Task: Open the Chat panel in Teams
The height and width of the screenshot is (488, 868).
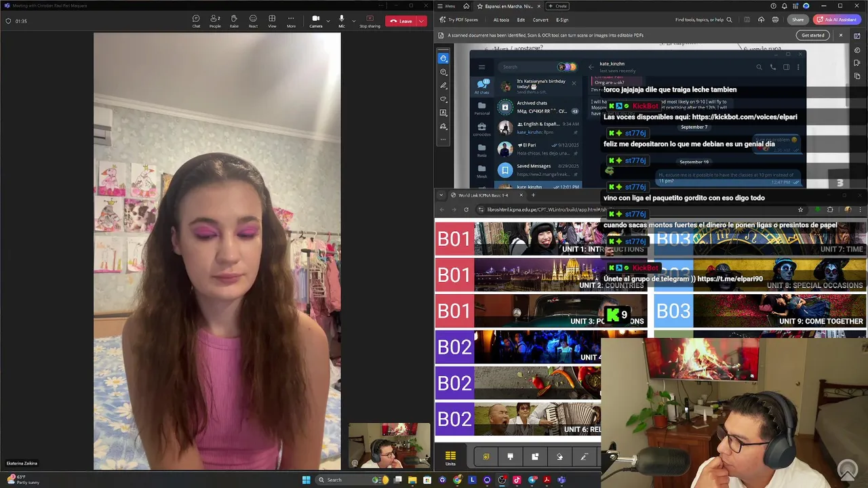Action: (x=196, y=21)
